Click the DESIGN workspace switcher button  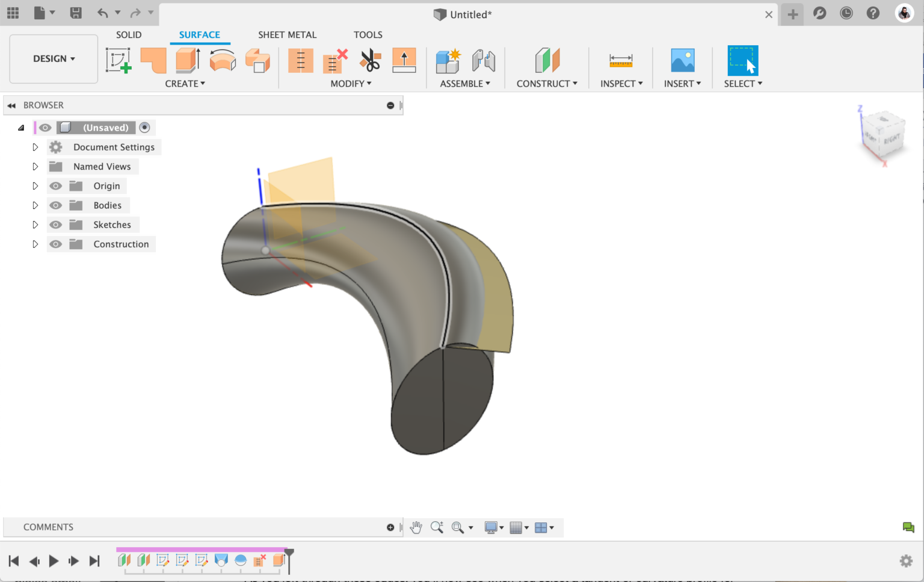pos(53,58)
